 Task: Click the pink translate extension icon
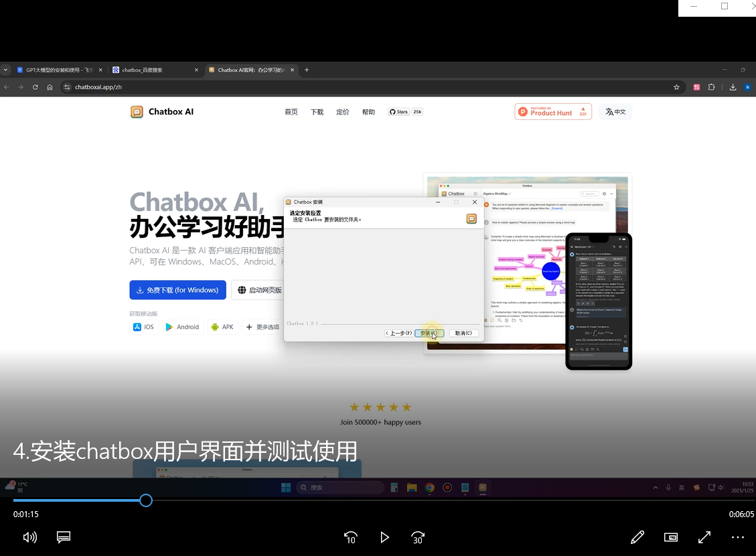point(696,87)
